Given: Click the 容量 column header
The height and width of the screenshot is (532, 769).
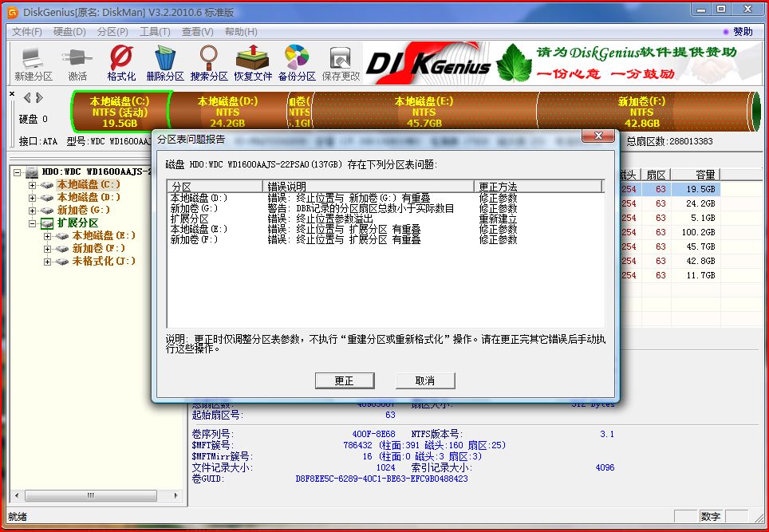Looking at the screenshot, I should tap(696, 175).
